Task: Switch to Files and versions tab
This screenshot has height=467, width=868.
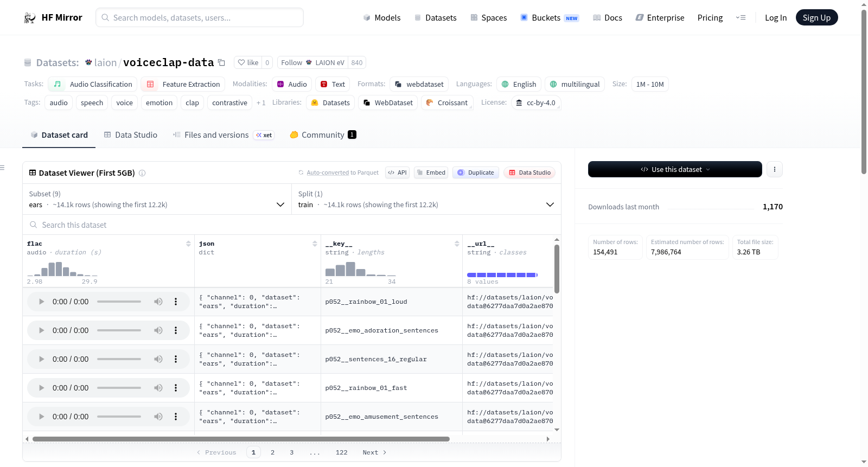Action: click(x=224, y=135)
